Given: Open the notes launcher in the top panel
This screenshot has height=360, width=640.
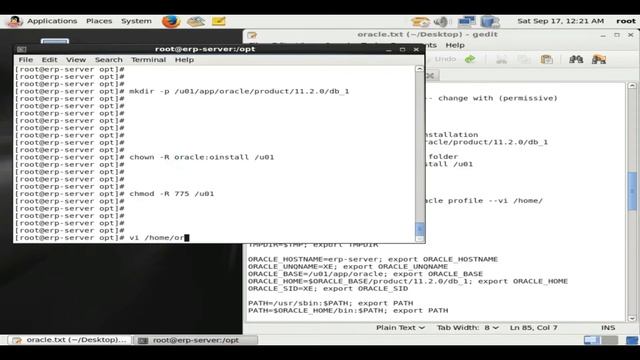Looking at the screenshot, I should point(219,21).
